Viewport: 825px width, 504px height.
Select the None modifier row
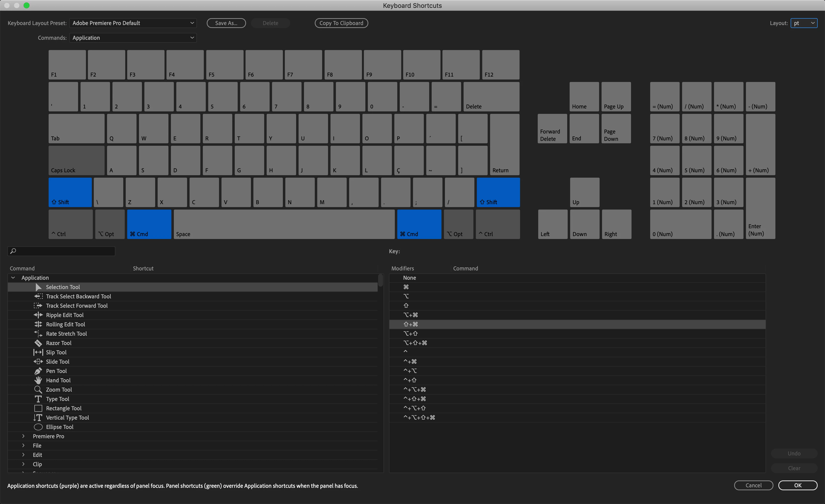point(410,278)
